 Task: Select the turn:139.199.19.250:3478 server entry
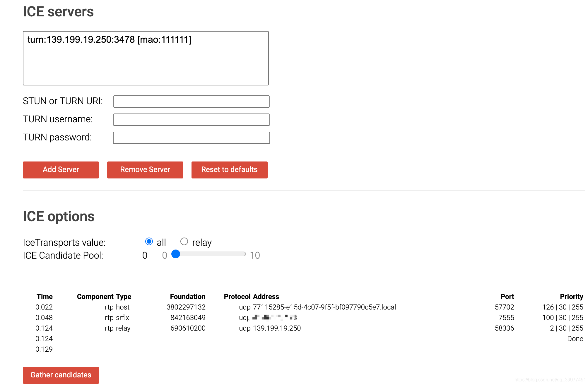coord(109,39)
